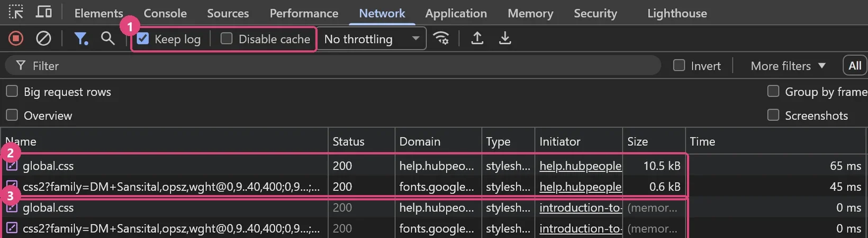The height and width of the screenshot is (238, 868).
Task: Enable the Overview checkbox
Action: (x=12, y=115)
